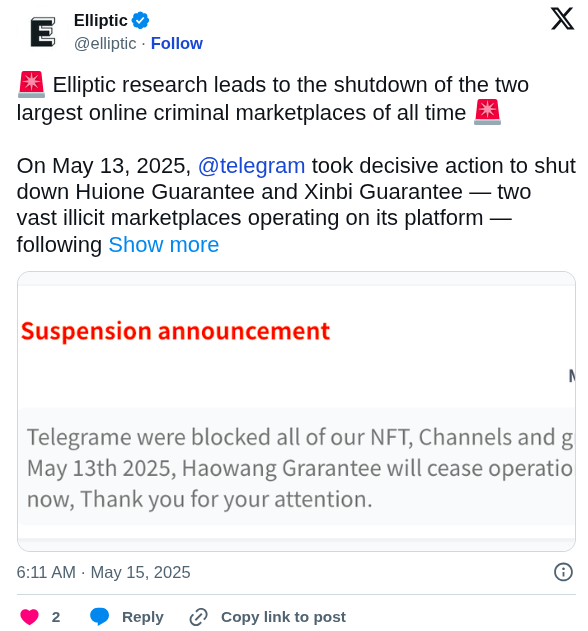Open the @elliptic handle link
This screenshot has height=631, width=588.
(105, 43)
